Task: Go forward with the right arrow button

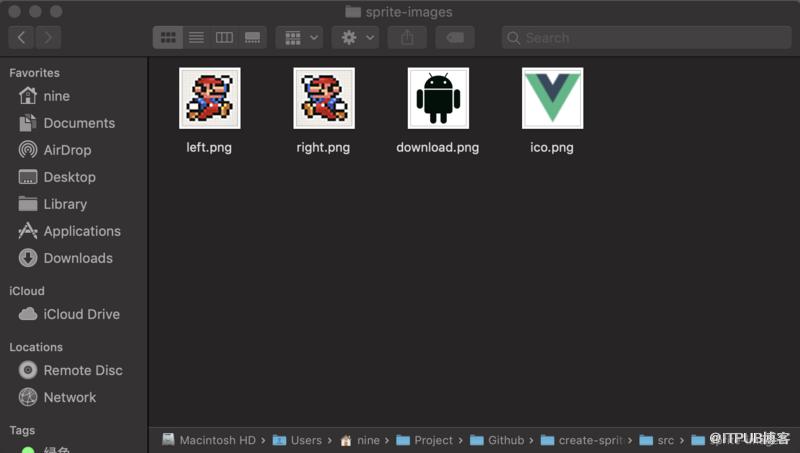Action: (x=48, y=38)
